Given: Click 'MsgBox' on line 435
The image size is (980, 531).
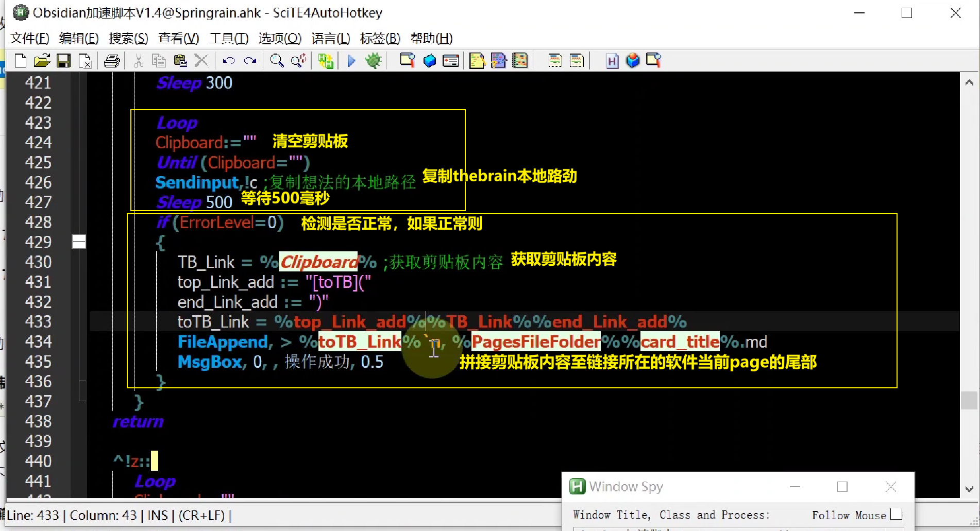Looking at the screenshot, I should point(210,362).
